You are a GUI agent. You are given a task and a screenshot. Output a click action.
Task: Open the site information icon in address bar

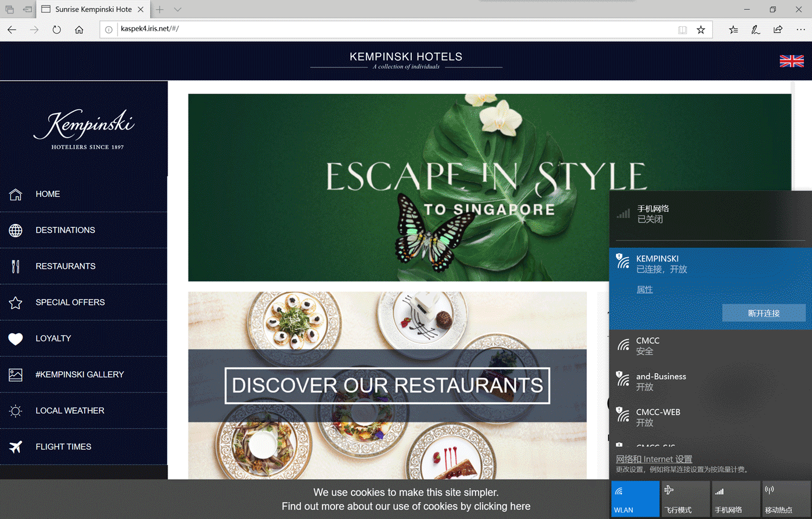pos(108,30)
